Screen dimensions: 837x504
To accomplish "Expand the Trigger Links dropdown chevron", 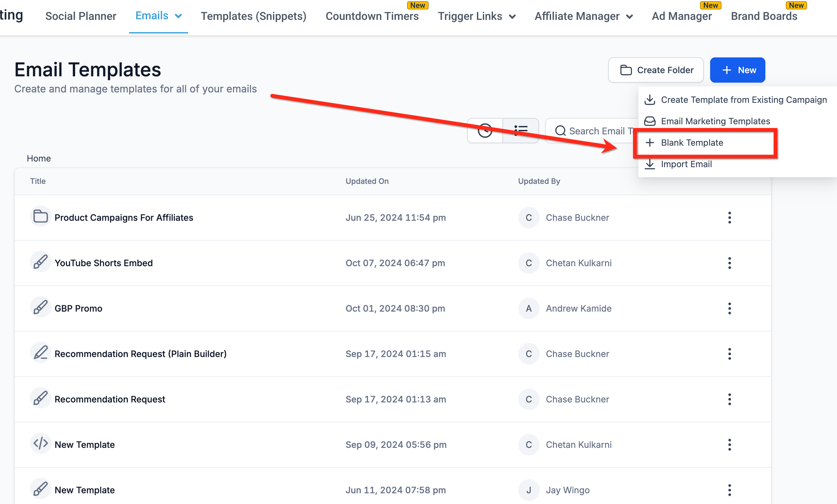I will click(x=512, y=17).
